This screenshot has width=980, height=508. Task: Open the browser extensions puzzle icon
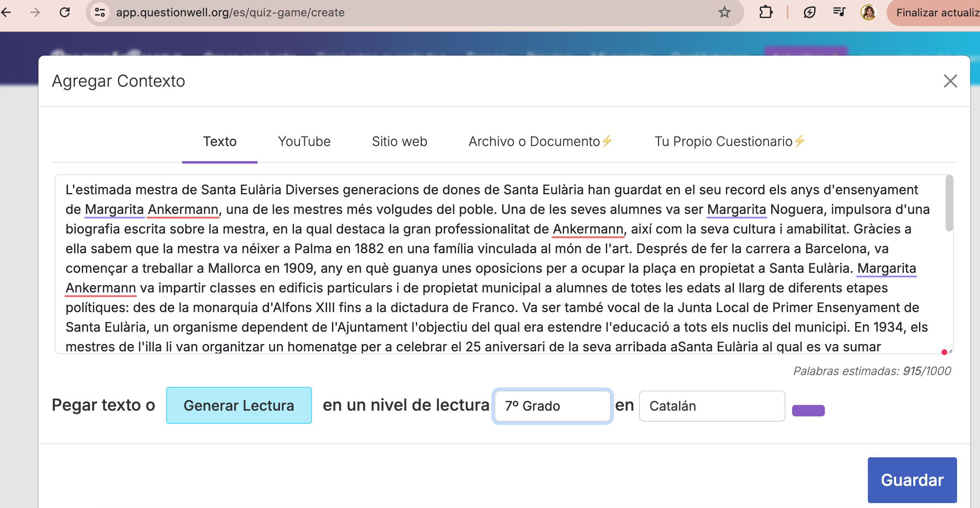(766, 12)
